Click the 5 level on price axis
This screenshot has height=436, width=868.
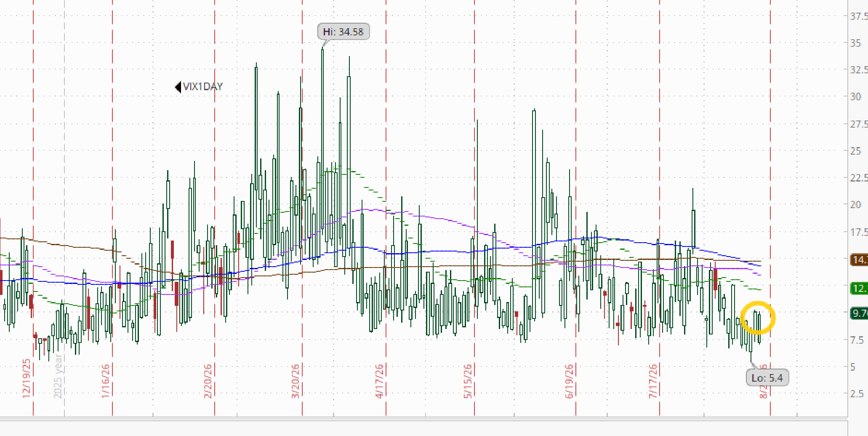point(853,367)
